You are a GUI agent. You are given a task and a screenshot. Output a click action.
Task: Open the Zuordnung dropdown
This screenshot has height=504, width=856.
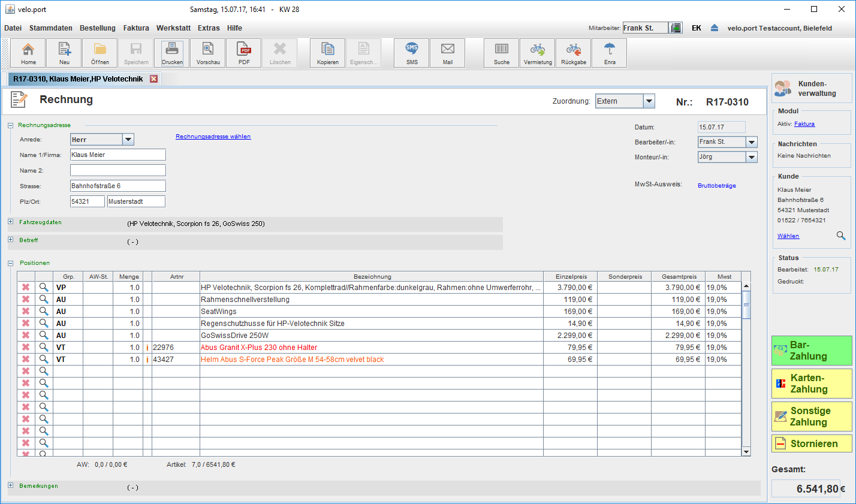[x=649, y=101]
